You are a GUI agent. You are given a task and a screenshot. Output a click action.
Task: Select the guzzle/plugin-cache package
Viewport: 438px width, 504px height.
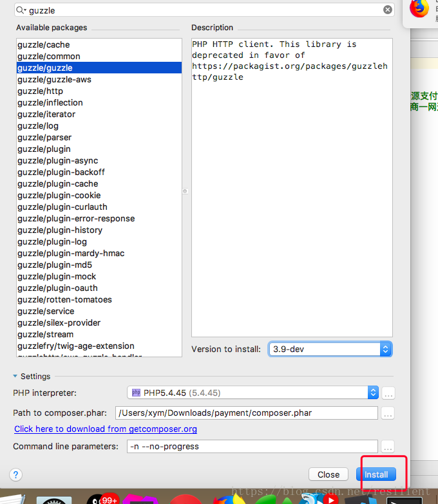click(x=99, y=183)
